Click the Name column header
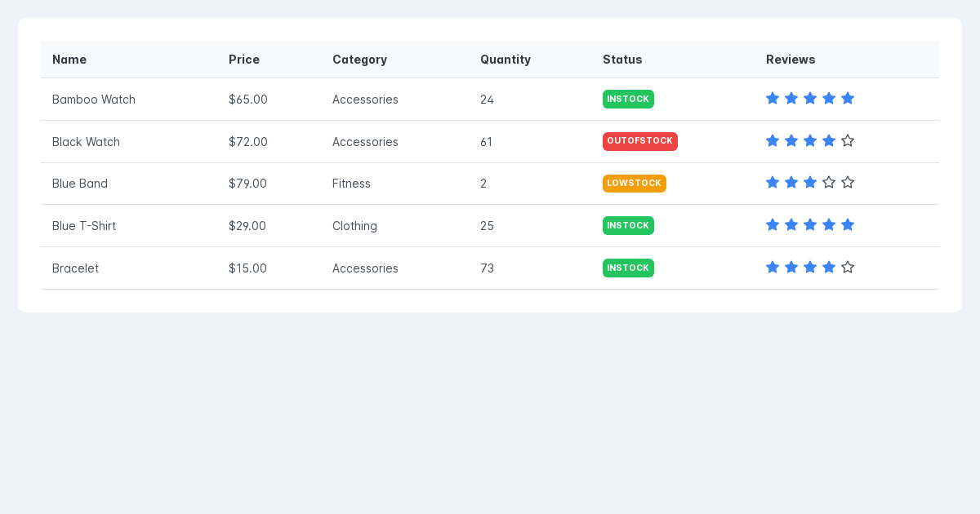This screenshot has width=980, height=514. tap(129, 60)
